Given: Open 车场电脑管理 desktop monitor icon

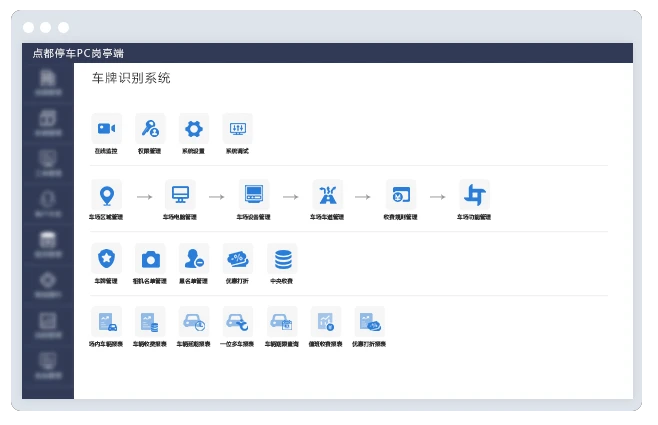Looking at the screenshot, I should click(180, 195).
